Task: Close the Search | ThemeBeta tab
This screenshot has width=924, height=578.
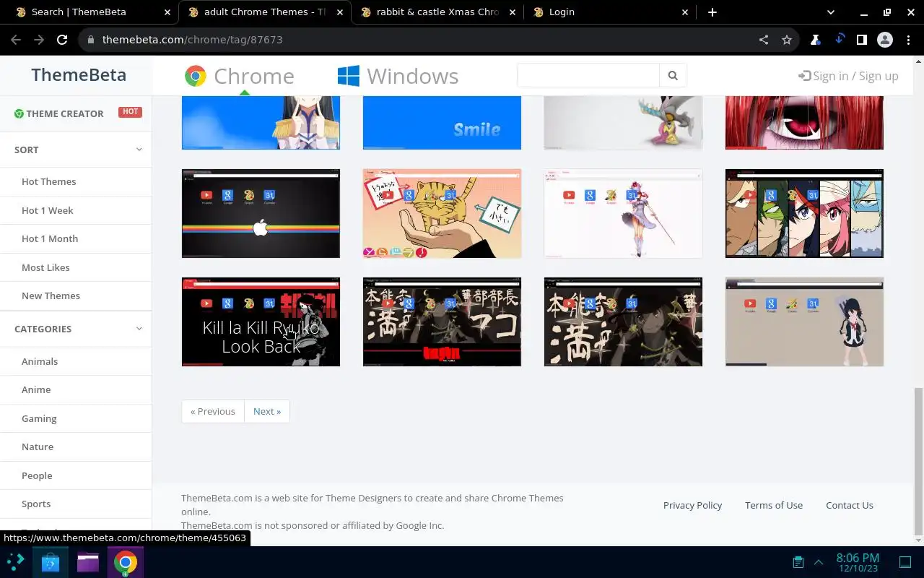Action: tap(167, 12)
